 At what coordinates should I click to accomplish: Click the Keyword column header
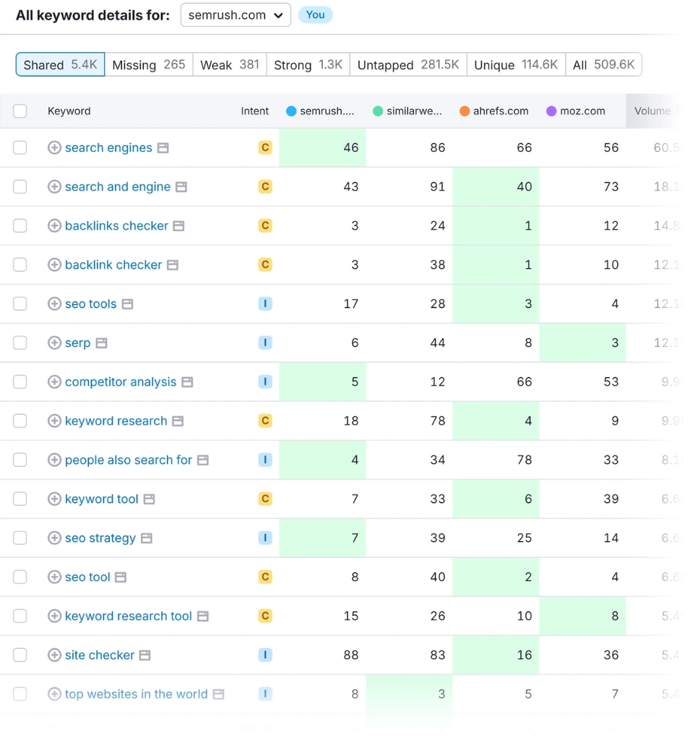(x=69, y=111)
